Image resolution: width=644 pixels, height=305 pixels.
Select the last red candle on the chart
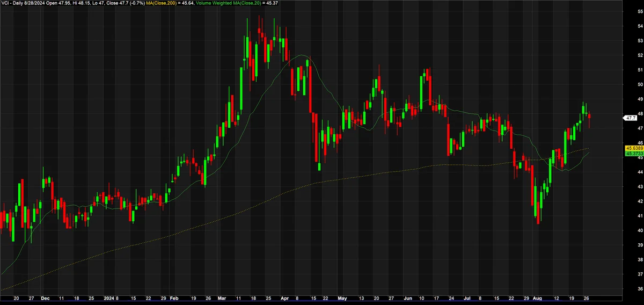coord(590,120)
